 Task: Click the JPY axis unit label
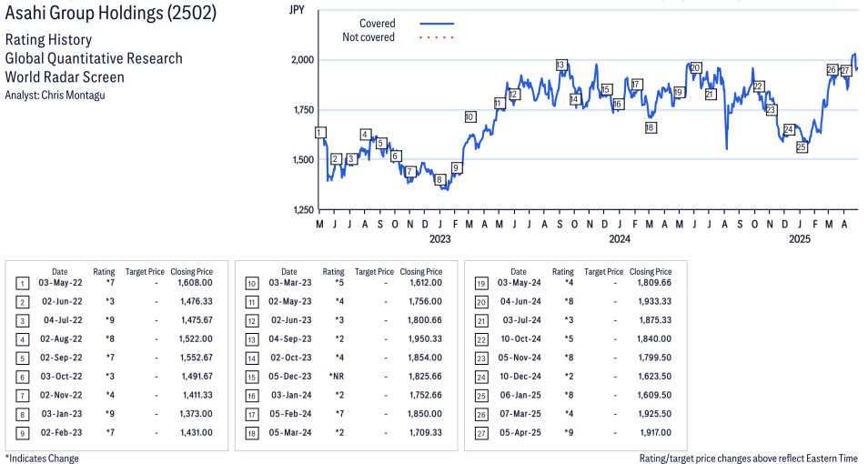pos(297,10)
